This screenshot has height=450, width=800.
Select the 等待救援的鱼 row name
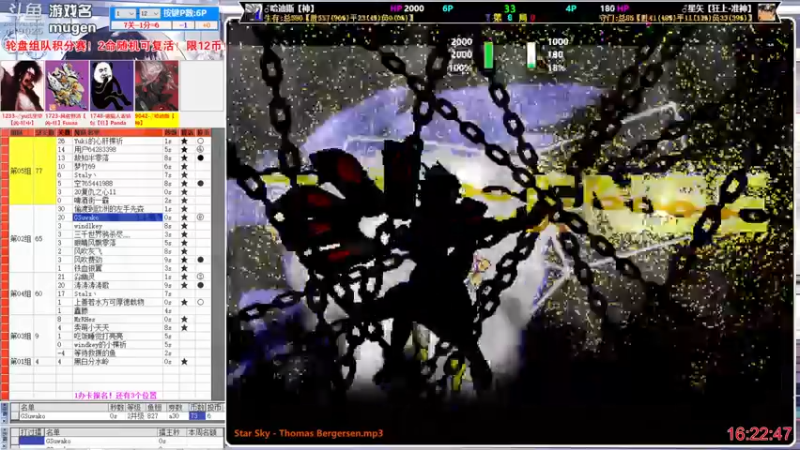[x=95, y=353]
